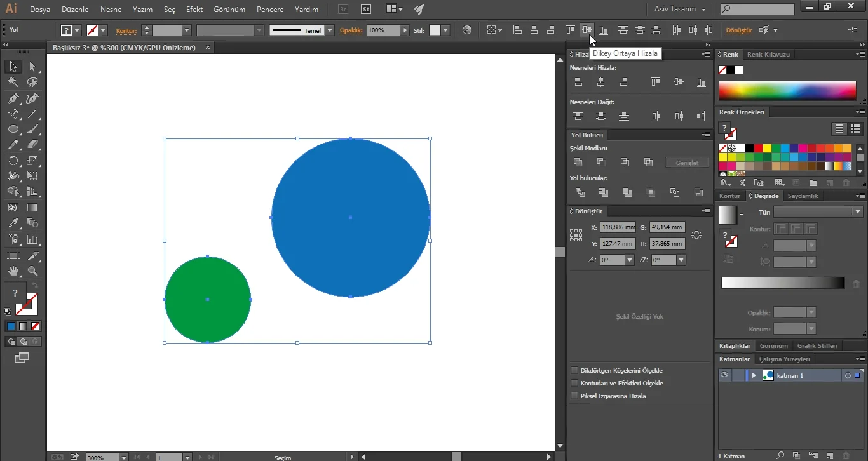
Task: Enable Piksel Izgarasına Hizala checkbox
Action: 574,396
